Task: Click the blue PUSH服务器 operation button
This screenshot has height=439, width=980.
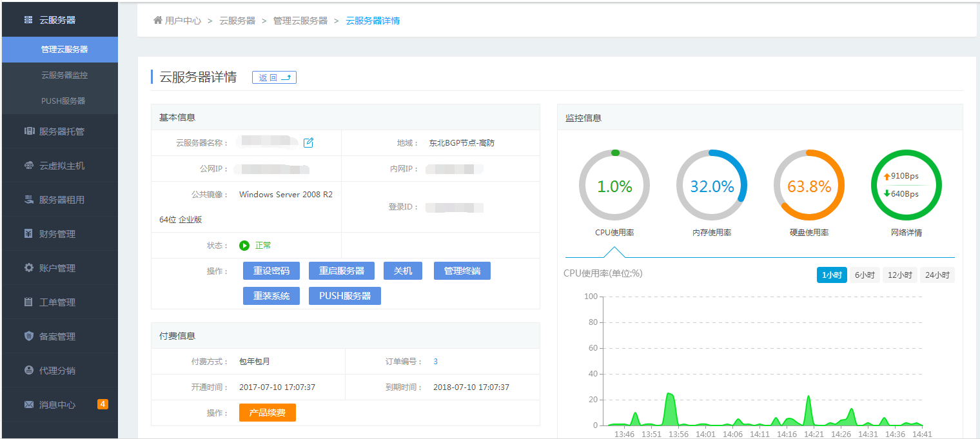Action: tap(345, 296)
